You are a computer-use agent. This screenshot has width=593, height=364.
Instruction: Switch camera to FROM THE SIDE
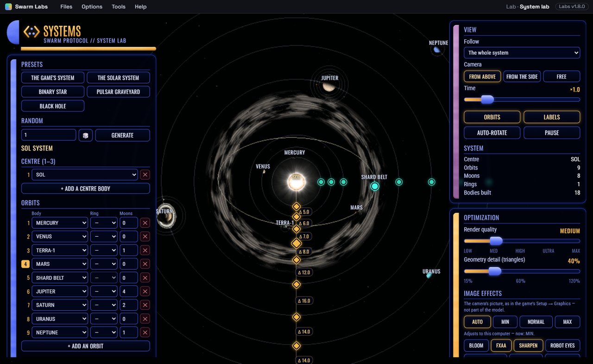pyautogui.click(x=522, y=76)
